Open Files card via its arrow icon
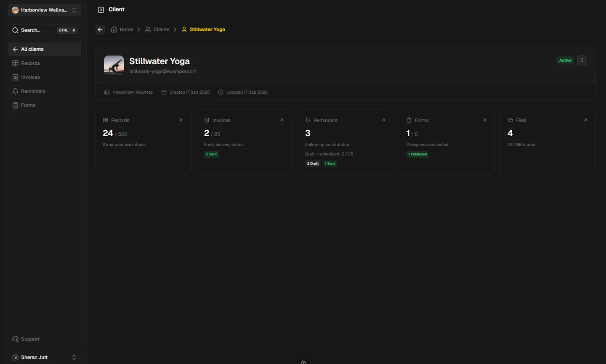 pyautogui.click(x=585, y=120)
